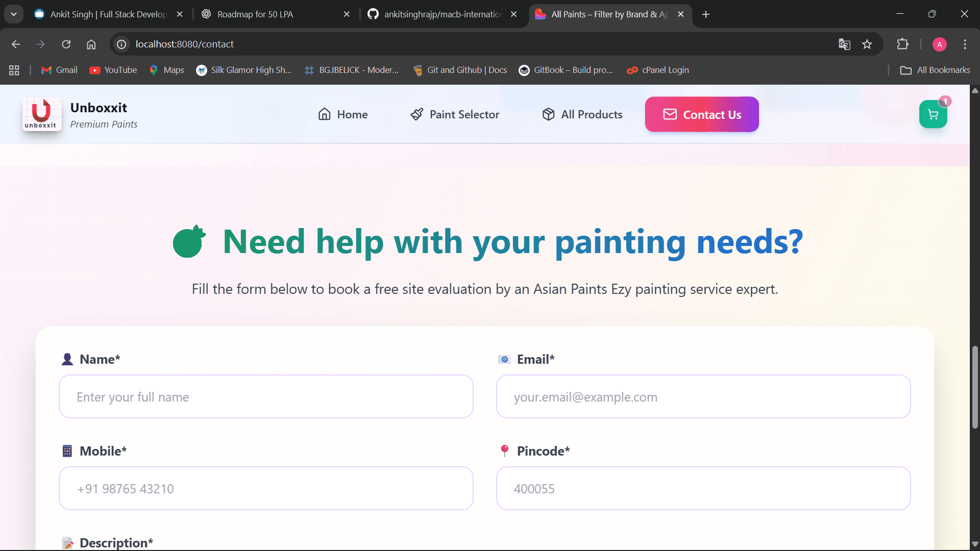Screen dimensions: 980x551
Task: Bookmark this page with star icon
Action: [867, 44]
